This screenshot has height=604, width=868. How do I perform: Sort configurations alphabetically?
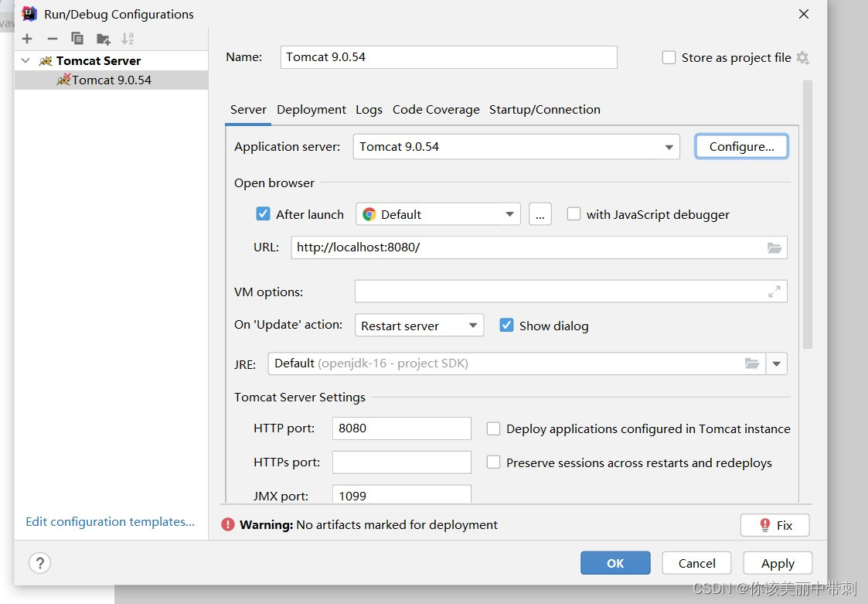[128, 38]
